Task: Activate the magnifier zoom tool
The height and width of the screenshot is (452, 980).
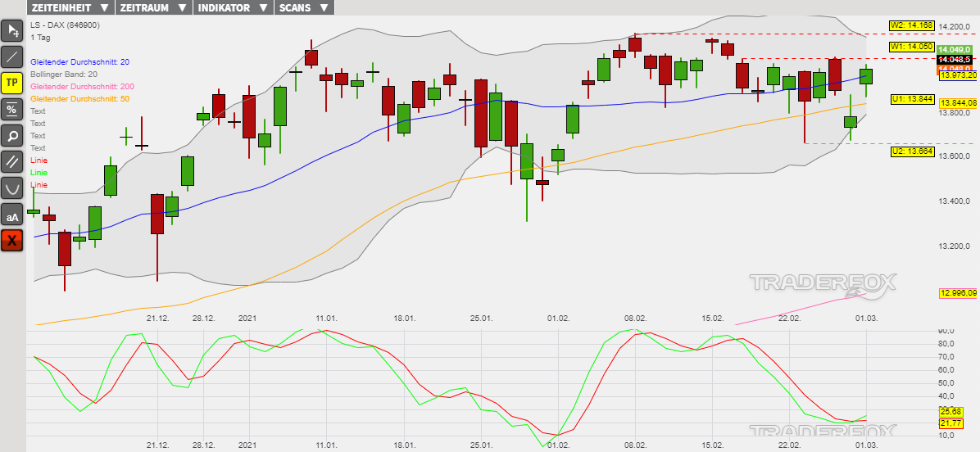Action: 12,135
